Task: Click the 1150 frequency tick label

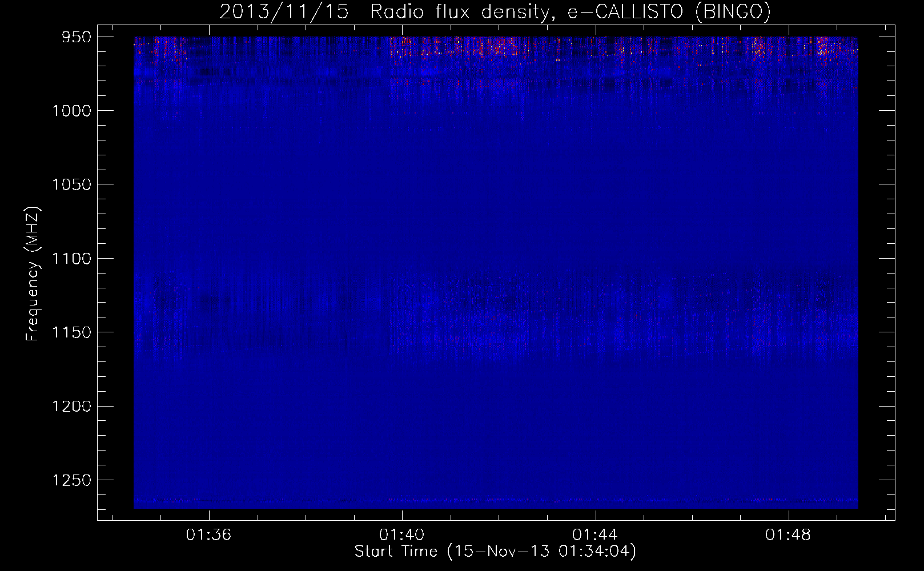Action: coord(72,333)
